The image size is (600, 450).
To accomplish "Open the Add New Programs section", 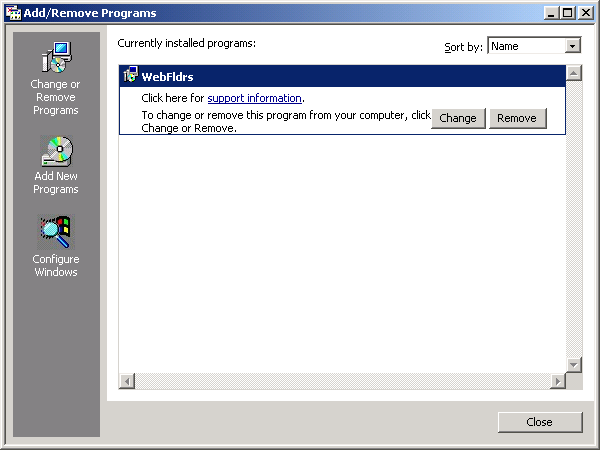I will coord(56,166).
